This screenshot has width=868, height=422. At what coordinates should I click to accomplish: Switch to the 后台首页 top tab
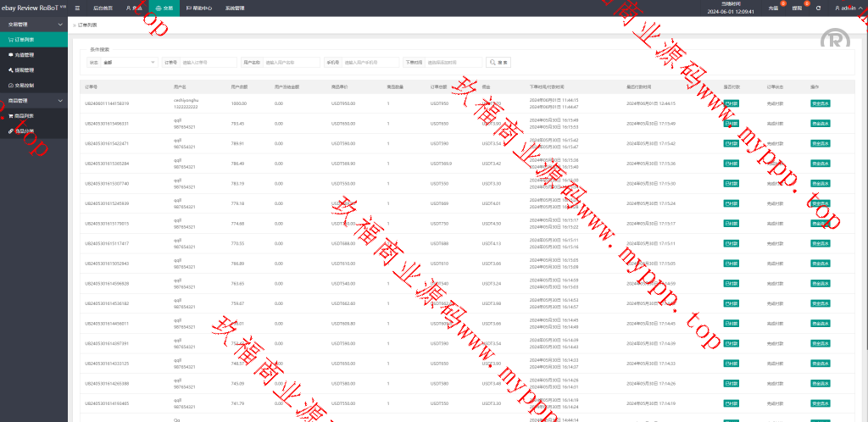(102, 8)
